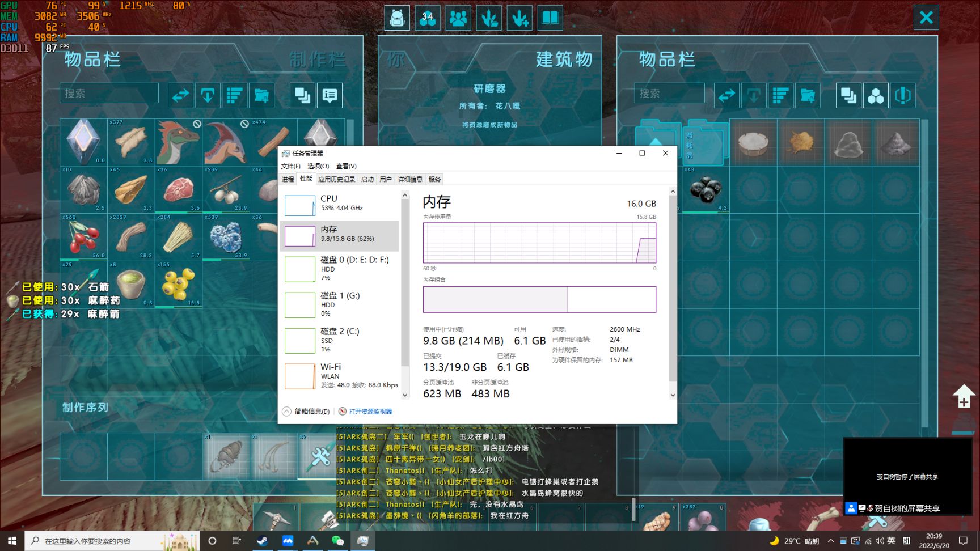Image resolution: width=980 pixels, height=551 pixels.
Task: Open WeChat from the taskbar
Action: tap(337, 541)
